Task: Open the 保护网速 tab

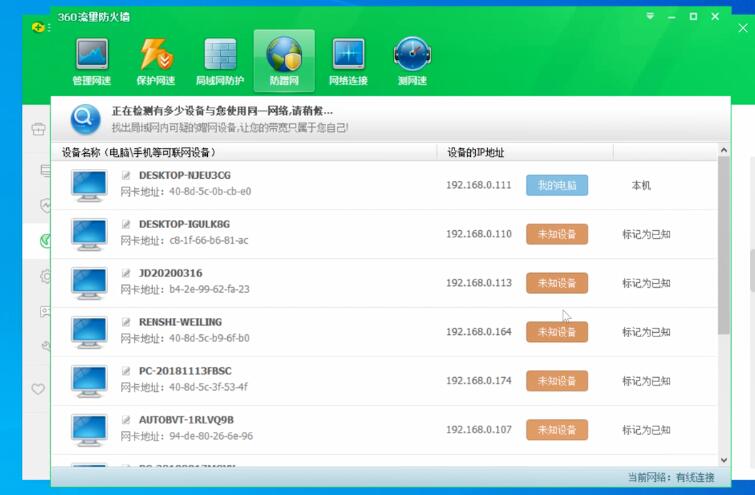Action: click(x=156, y=61)
